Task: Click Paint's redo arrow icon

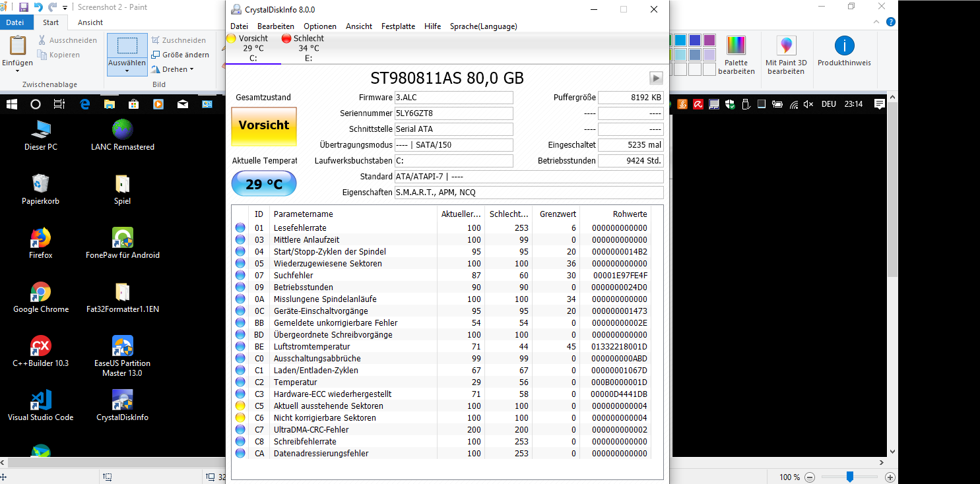Action: pos(52,7)
